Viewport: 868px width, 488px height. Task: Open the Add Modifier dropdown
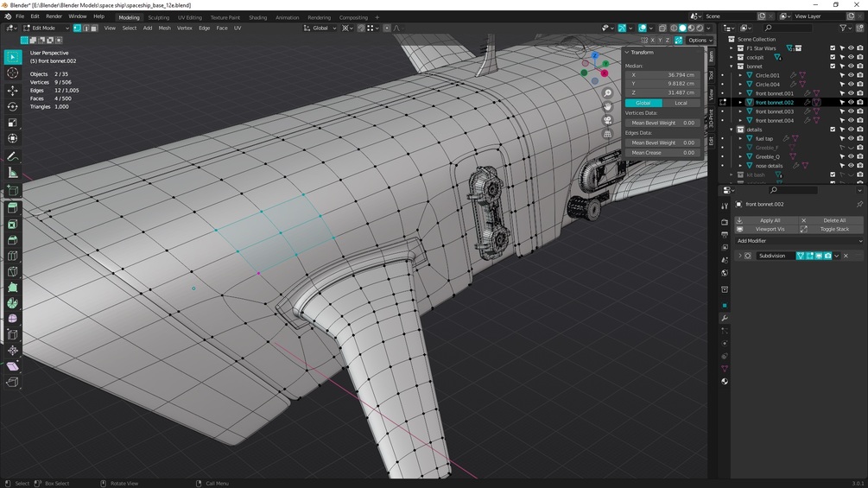798,241
